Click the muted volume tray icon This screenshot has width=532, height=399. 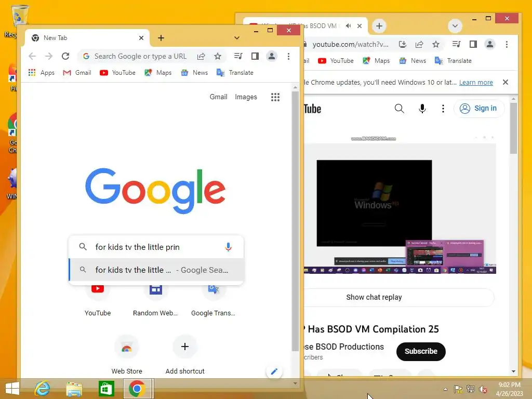click(x=483, y=390)
